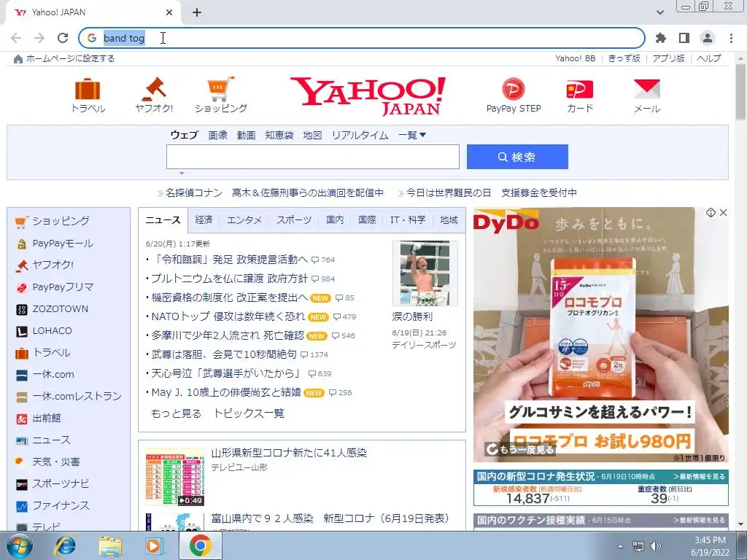Screen dimensions: 747x560
Task: Switch search to 知恵袋 tab
Action: 279,135
